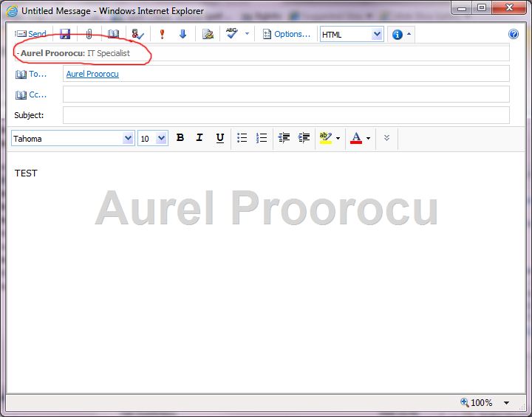532x417 pixels.
Task: Toggle underline formatting
Action: pyautogui.click(x=220, y=137)
